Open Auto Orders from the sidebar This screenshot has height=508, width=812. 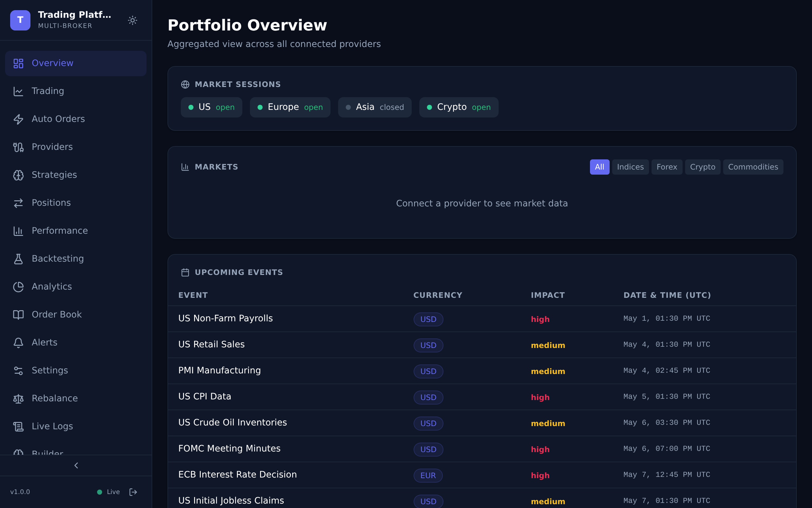tap(76, 119)
